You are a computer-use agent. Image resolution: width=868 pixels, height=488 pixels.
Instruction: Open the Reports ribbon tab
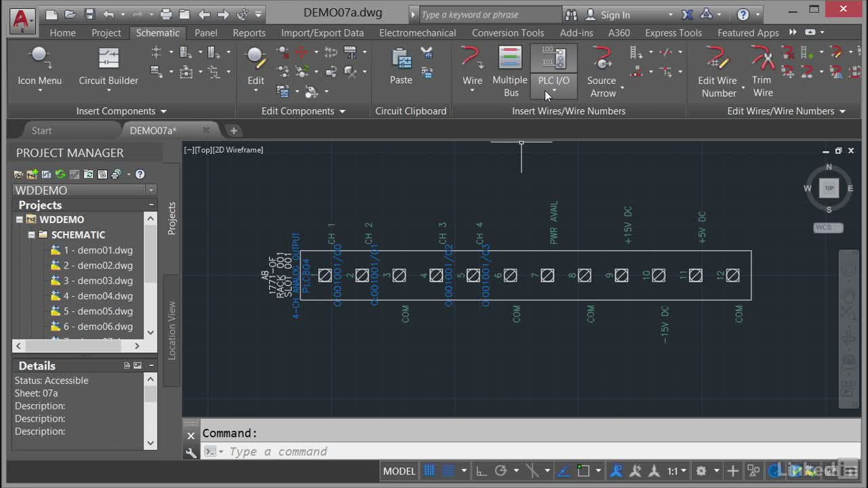click(x=249, y=33)
